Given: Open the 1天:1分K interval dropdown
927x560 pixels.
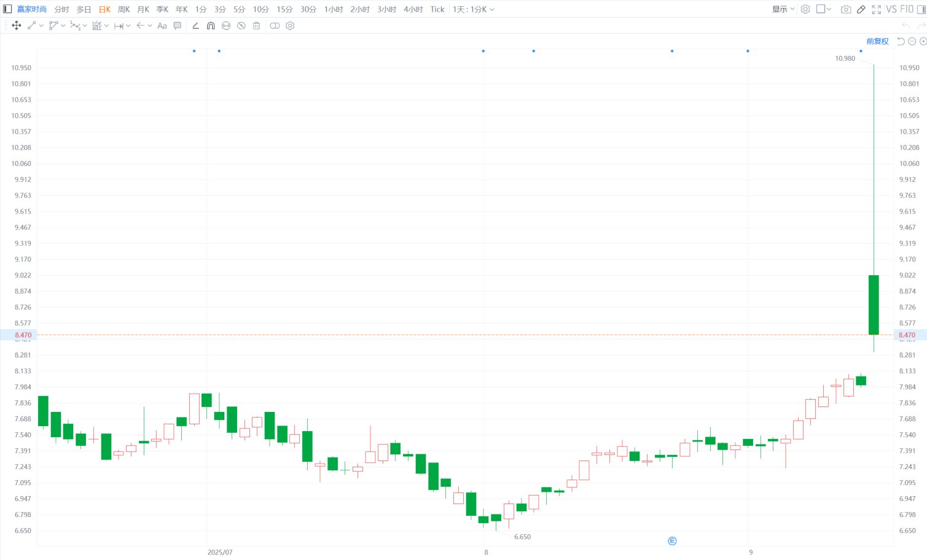Looking at the screenshot, I should (x=473, y=9).
